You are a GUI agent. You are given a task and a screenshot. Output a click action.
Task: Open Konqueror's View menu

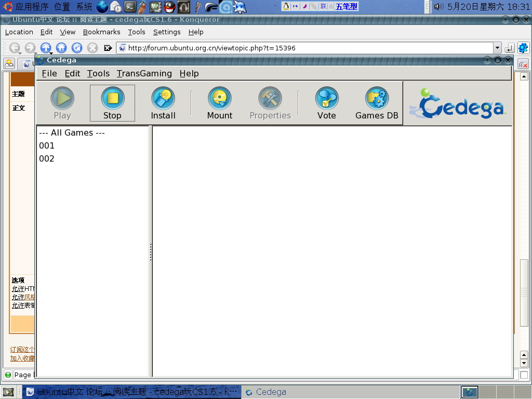tap(68, 32)
